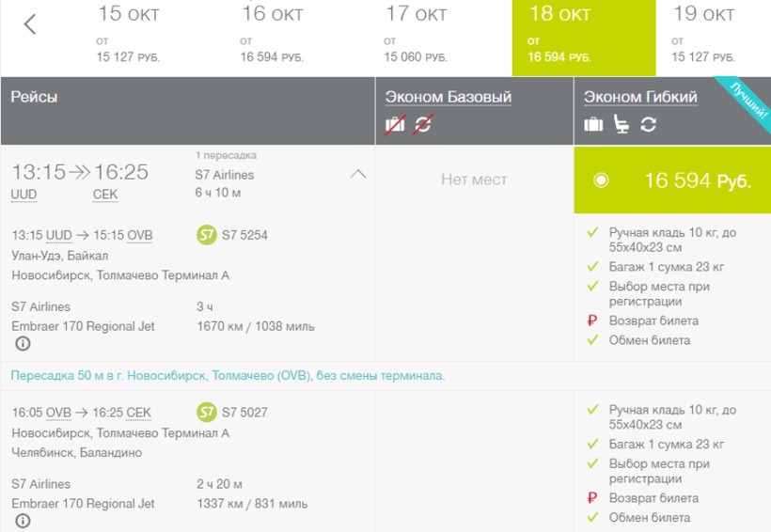The image size is (771, 532).
Task: Click the Нет мест cell for the basic fare
Action: pos(474,180)
